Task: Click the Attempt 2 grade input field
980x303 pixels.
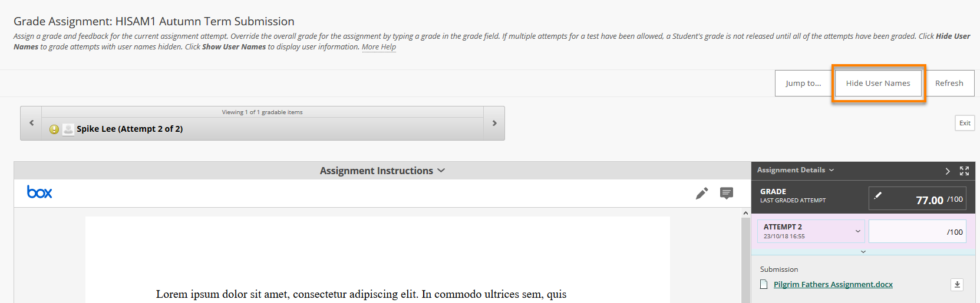Action: [918, 231]
